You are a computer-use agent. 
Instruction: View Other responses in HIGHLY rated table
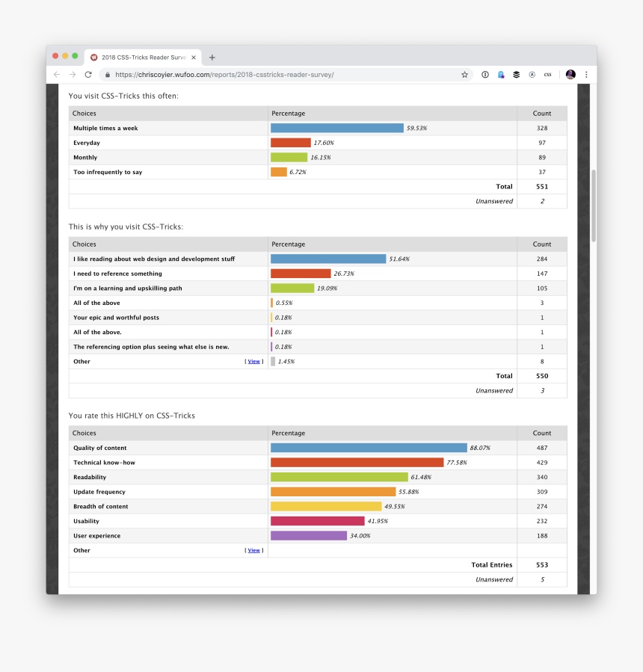click(x=254, y=551)
